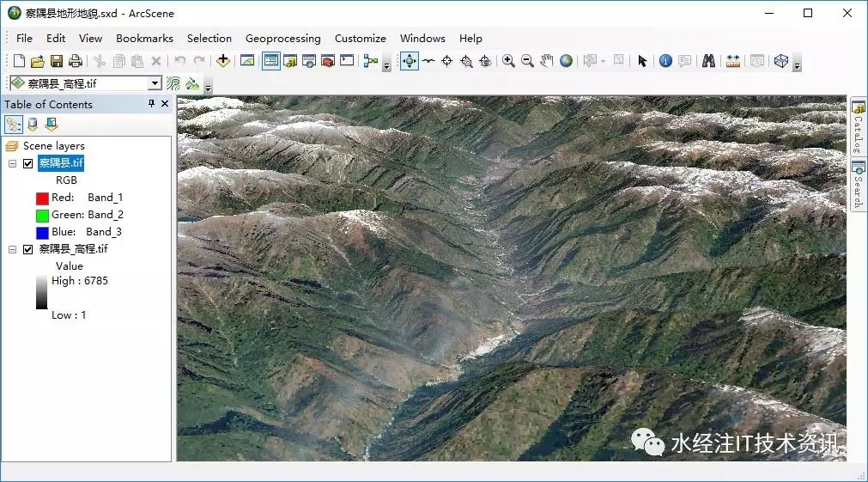Collapse the 察隅县.tif layer tree node
This screenshot has height=482, width=868.
click(12, 163)
